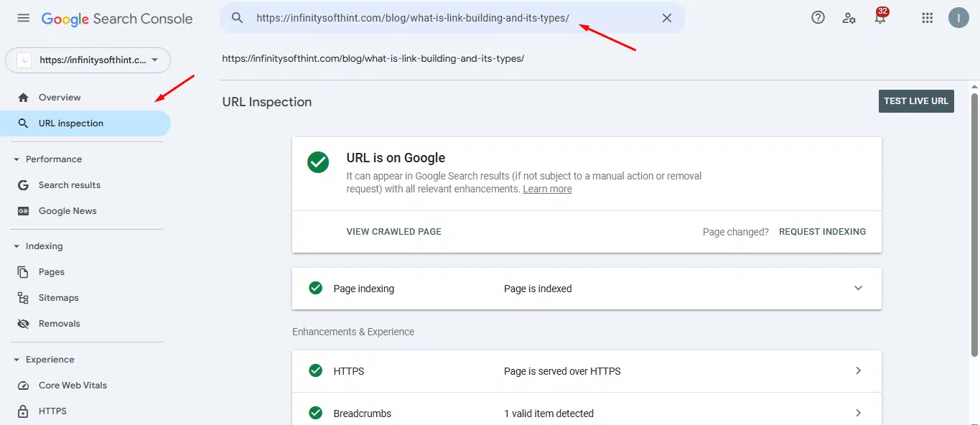Open Core Web Vitals report
This screenshot has width=980, height=425.
pyautogui.click(x=73, y=386)
